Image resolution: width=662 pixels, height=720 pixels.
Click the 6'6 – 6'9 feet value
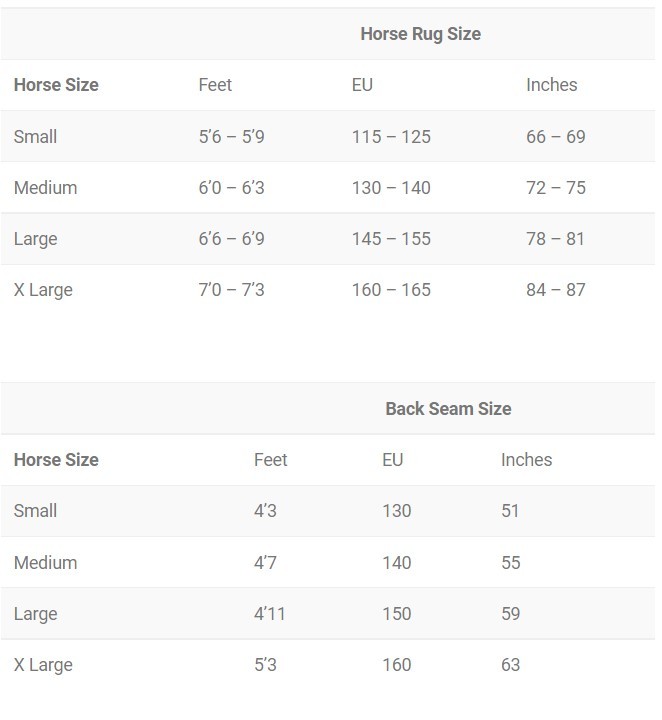[x=231, y=239]
